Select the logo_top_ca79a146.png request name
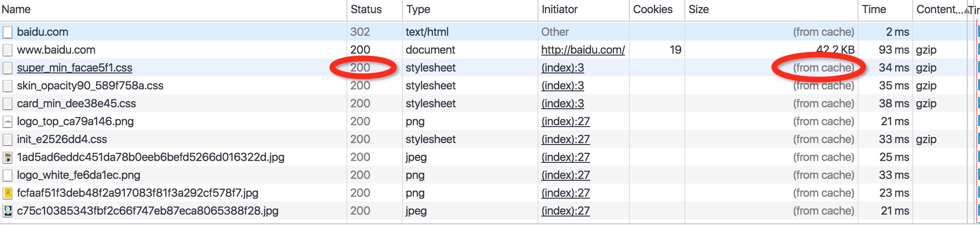The image size is (980, 225). [x=75, y=121]
